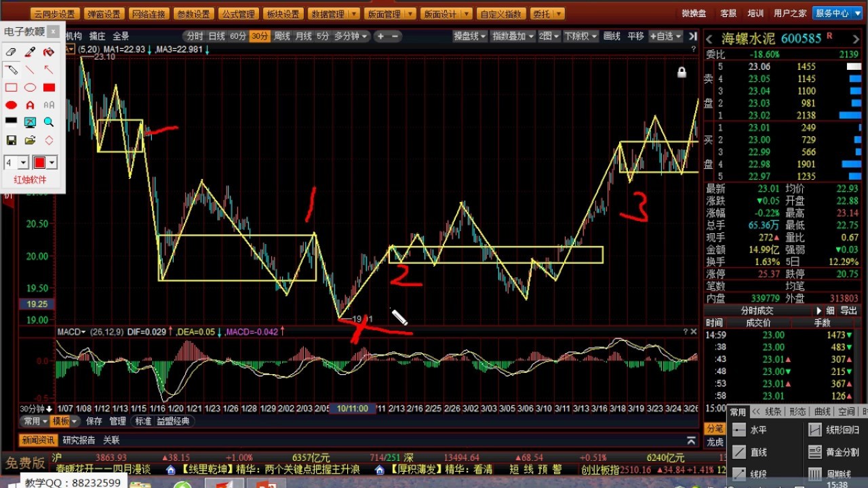Choose the hollow ellipse shape tool
Image resolution: width=868 pixels, height=488 pixels.
click(x=30, y=87)
